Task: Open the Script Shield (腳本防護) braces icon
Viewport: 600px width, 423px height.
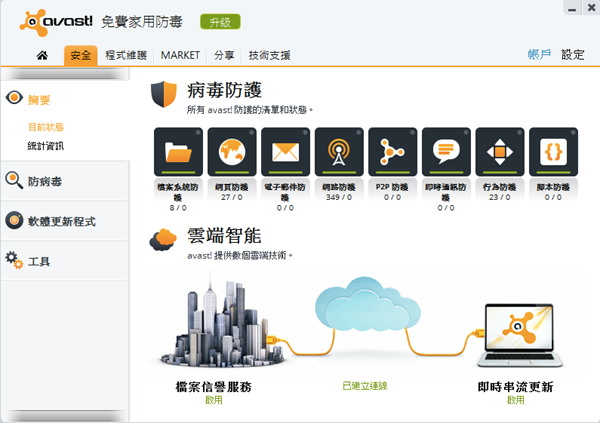Action: click(x=553, y=152)
